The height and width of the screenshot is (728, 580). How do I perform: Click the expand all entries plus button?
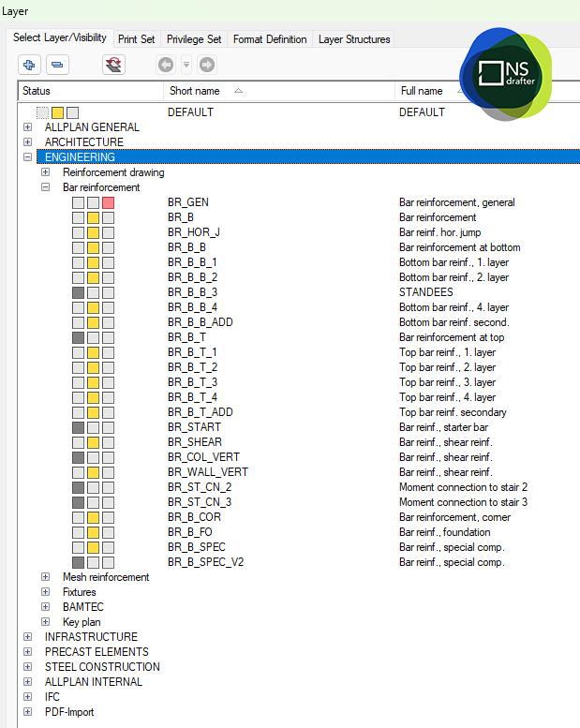(x=29, y=65)
